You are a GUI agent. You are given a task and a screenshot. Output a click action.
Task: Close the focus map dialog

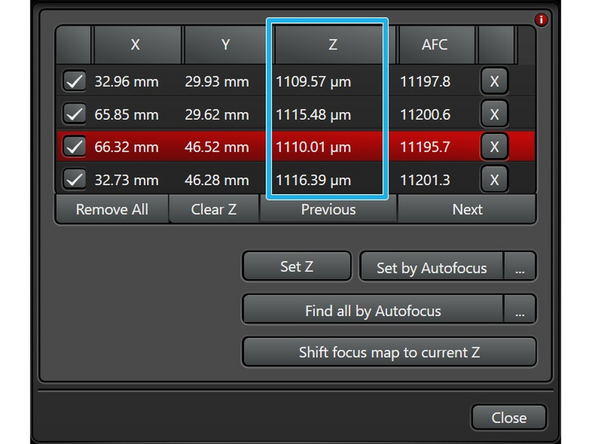[509, 418]
